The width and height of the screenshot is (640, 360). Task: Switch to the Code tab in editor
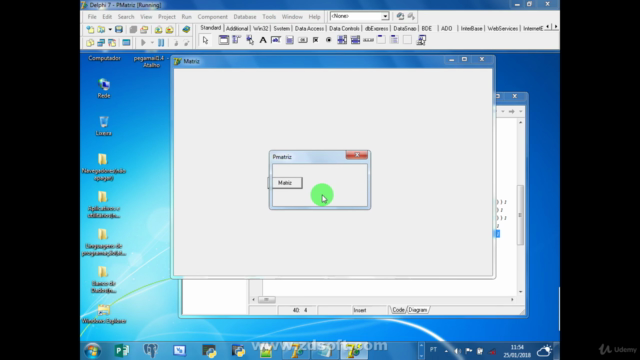tap(398, 310)
